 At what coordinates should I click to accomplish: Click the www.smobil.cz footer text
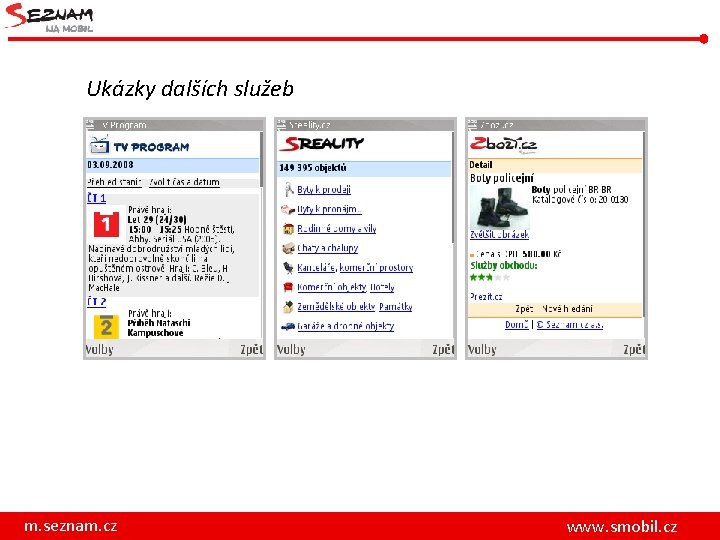coord(622,527)
